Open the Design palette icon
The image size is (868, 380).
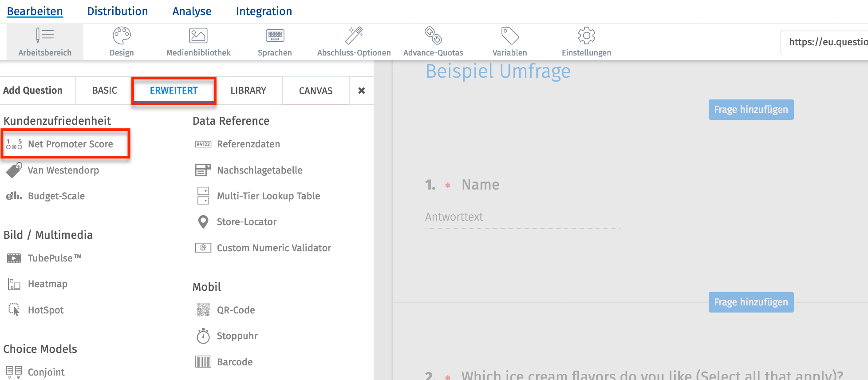click(x=122, y=36)
